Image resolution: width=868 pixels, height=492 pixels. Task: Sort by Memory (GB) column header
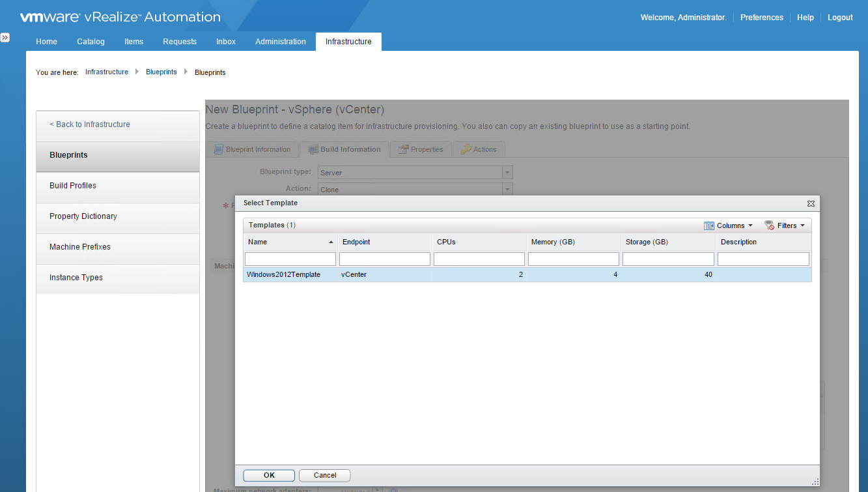coord(574,242)
